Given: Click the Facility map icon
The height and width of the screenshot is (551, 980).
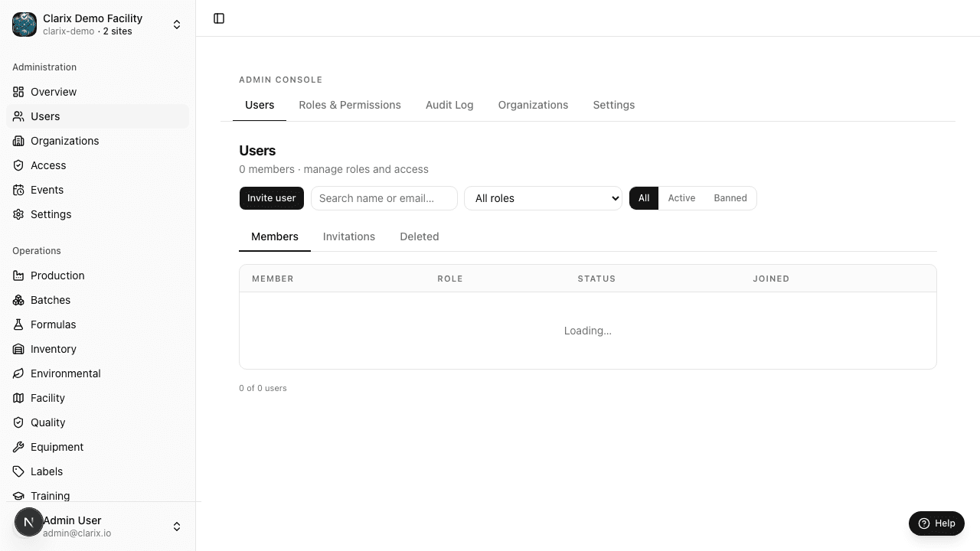Looking at the screenshot, I should coord(18,398).
